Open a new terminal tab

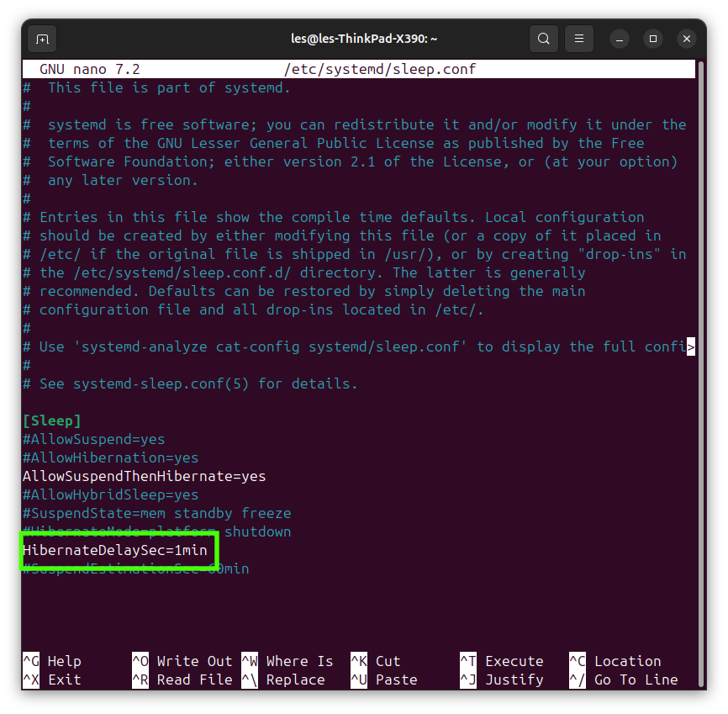(41, 39)
